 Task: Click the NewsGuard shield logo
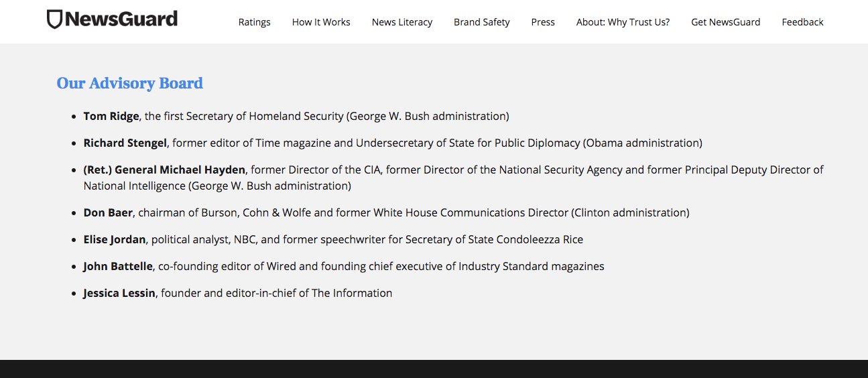(x=54, y=19)
